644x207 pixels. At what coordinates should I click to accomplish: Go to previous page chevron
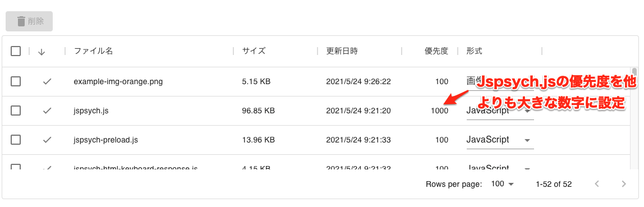(x=597, y=184)
